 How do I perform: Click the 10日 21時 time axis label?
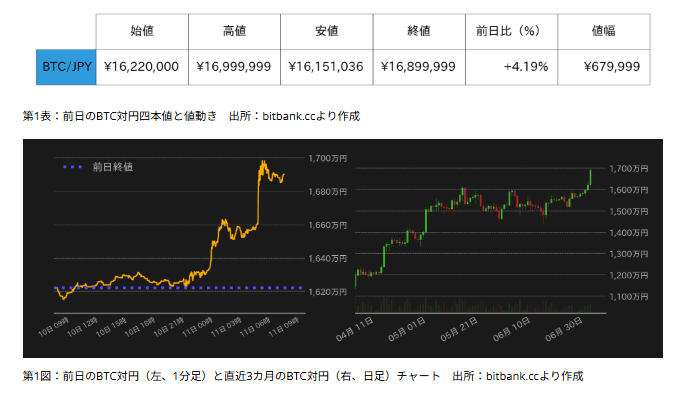tap(169, 327)
